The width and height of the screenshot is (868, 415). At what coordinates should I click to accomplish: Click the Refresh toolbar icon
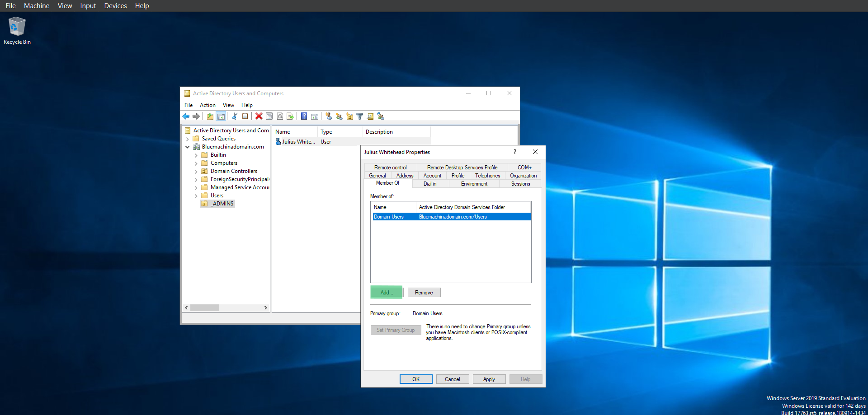tap(280, 116)
